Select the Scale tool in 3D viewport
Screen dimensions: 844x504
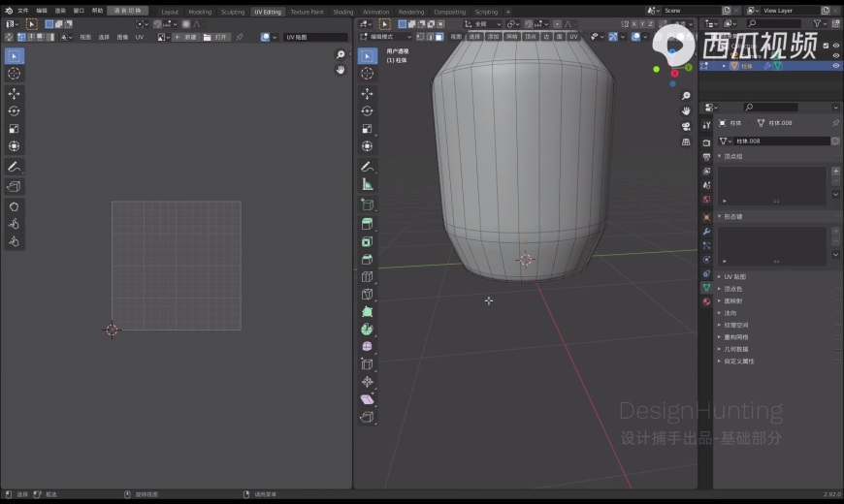tap(367, 129)
